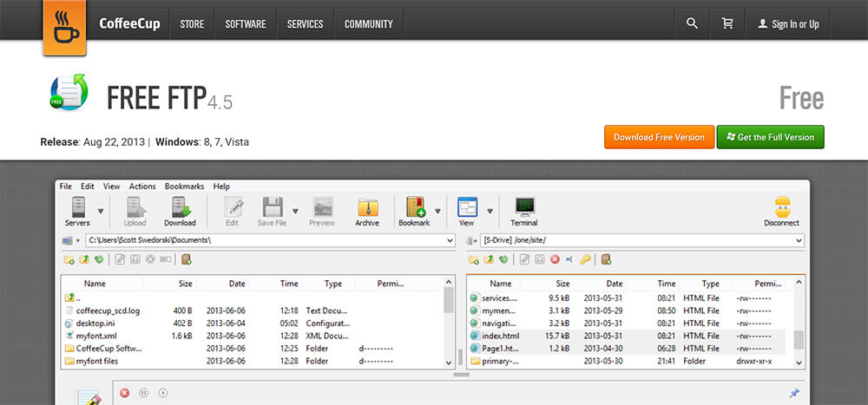The height and width of the screenshot is (405, 868).
Task: Open the COMMUNITY navigation item
Action: [x=369, y=24]
